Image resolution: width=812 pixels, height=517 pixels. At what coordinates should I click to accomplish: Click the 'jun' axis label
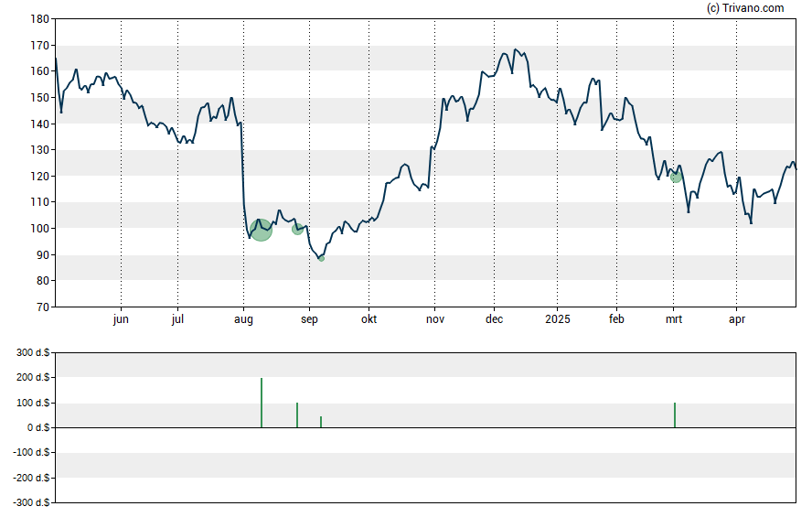pyautogui.click(x=121, y=319)
